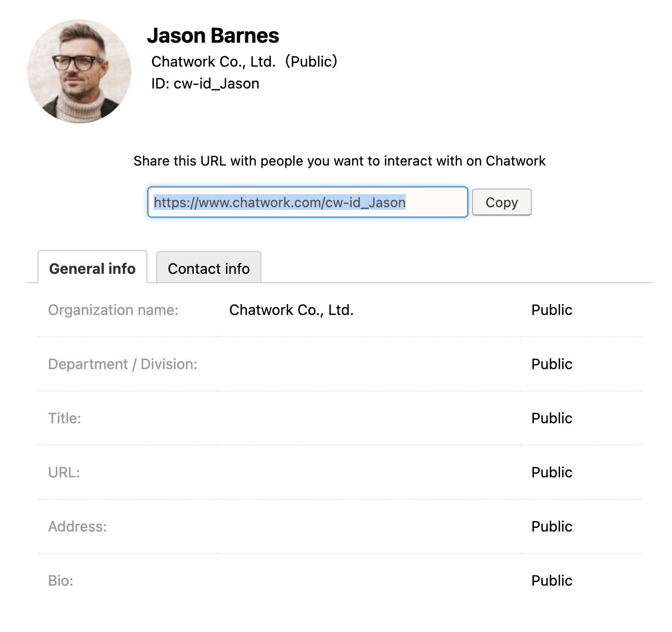Click the Title field label

pos(65,418)
